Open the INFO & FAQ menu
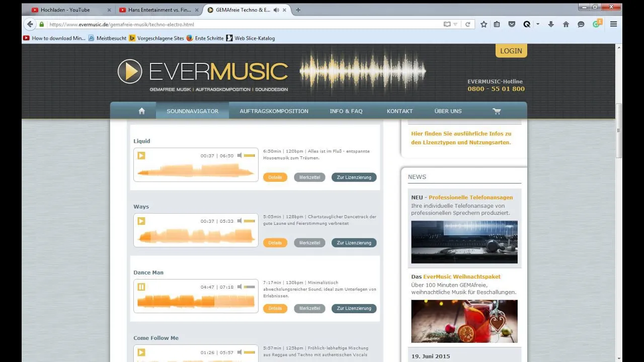Viewport: 644px width, 362px height. 346,111
